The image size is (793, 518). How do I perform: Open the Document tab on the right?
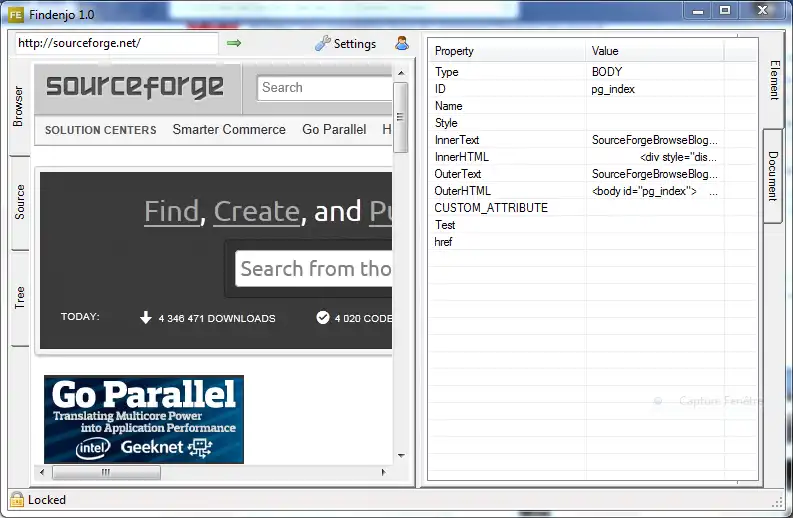[773, 176]
